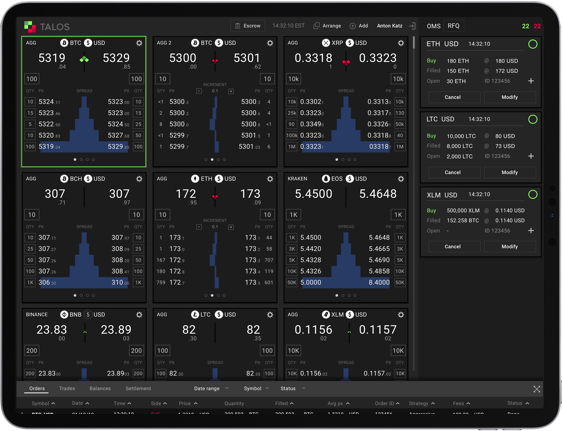Screen dimensions: 563x431
Task: Click the Arrange layout icon
Action: 316,26
